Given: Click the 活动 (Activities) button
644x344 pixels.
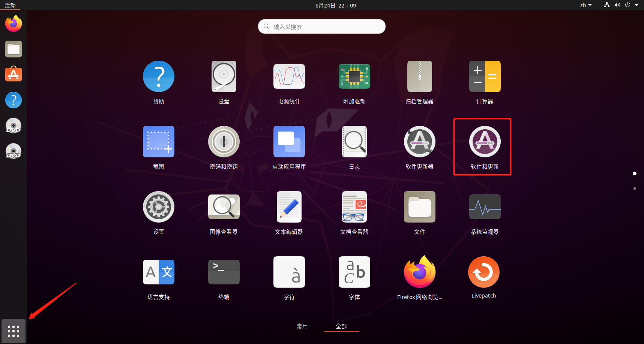Looking at the screenshot, I should click(10, 5).
